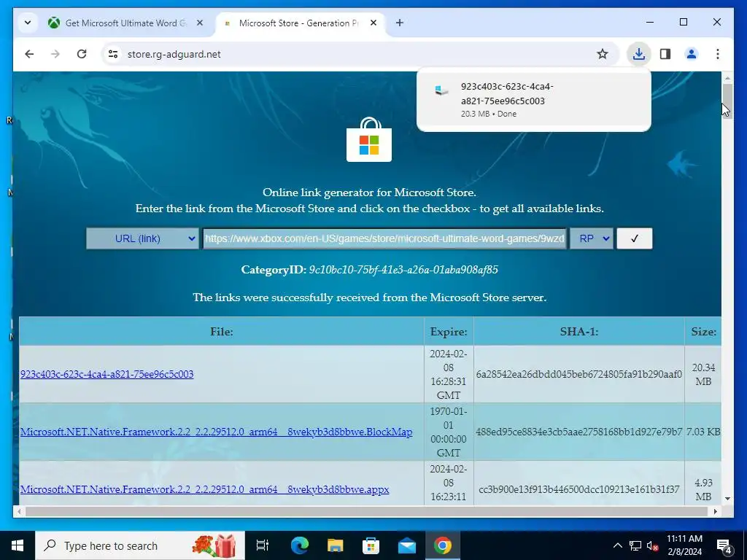Open the Windows Start menu
The width and height of the screenshot is (747, 560).
18,545
